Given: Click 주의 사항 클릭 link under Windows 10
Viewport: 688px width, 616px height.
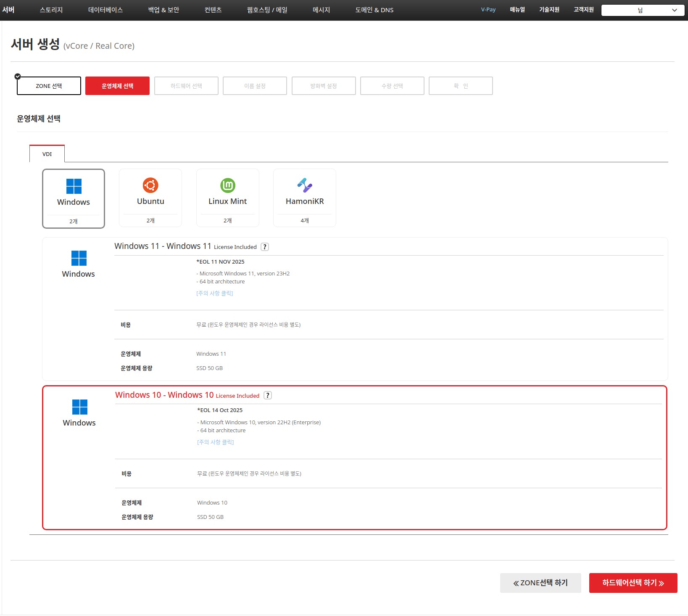Looking at the screenshot, I should (216, 442).
